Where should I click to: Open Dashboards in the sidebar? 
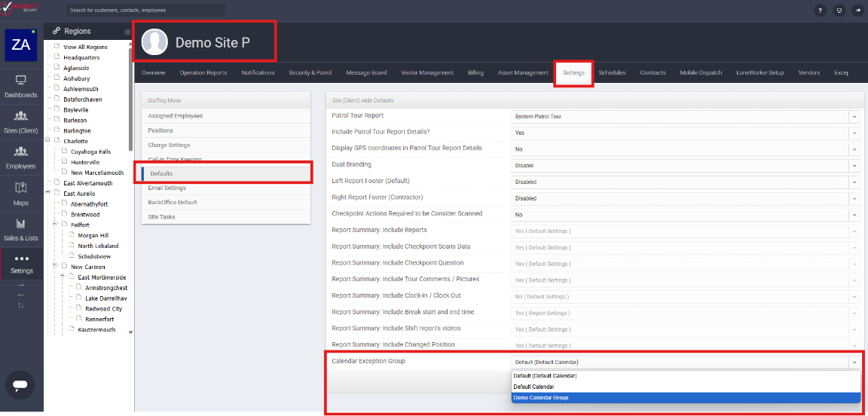pos(21,87)
